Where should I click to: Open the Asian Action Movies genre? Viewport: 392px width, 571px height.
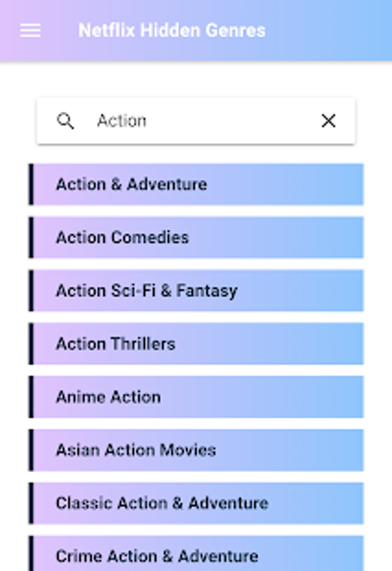(x=136, y=450)
